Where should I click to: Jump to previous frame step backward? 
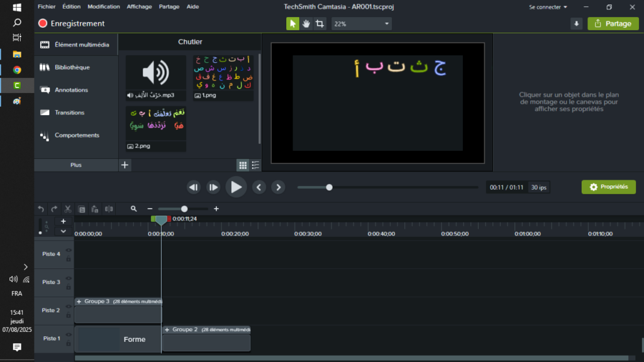tap(194, 187)
